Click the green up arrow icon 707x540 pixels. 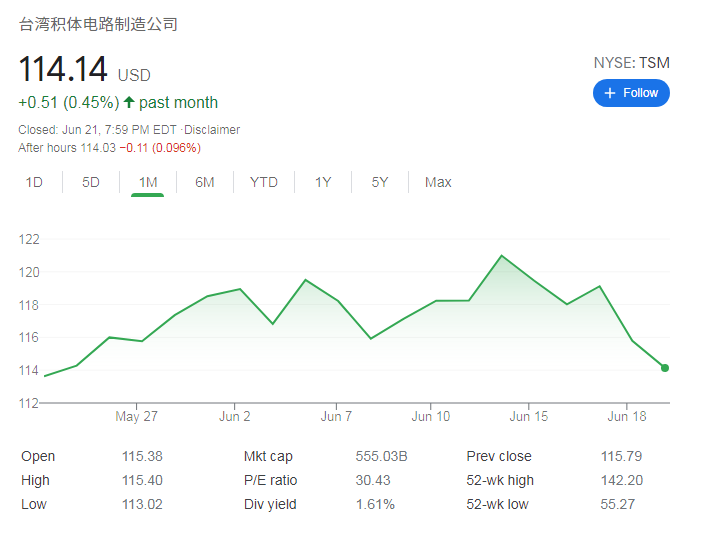[x=129, y=102]
